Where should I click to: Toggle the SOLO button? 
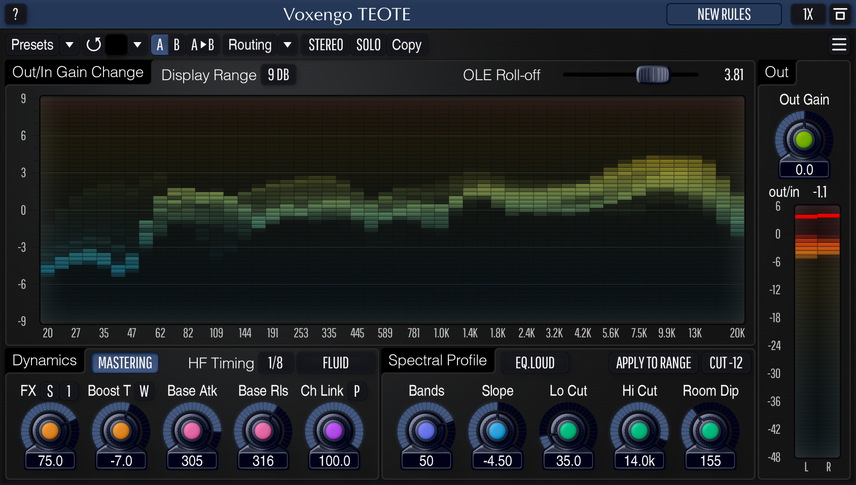pos(368,45)
